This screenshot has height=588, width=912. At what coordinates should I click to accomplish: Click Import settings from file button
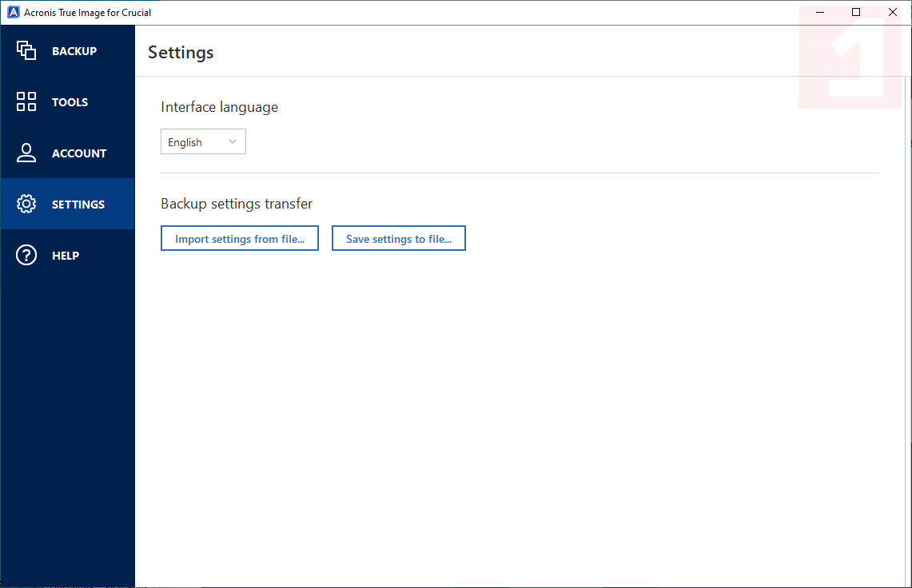[x=240, y=239]
